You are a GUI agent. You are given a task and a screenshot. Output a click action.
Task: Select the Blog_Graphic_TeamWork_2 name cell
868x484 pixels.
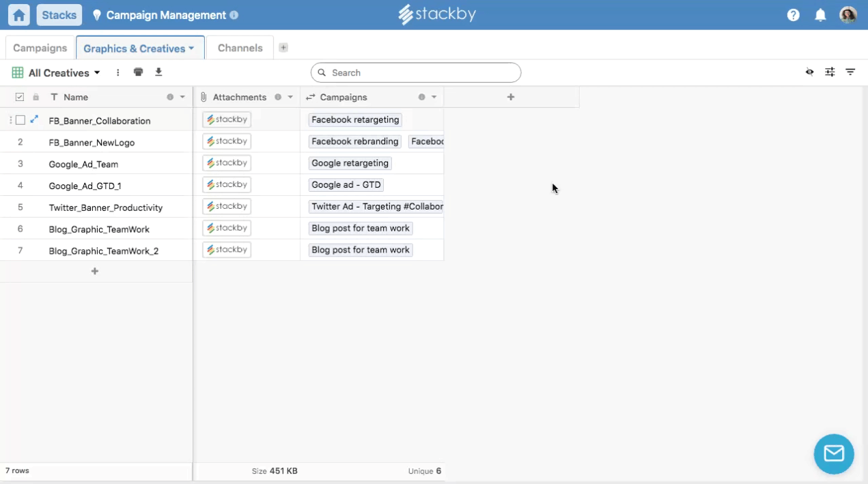point(104,251)
